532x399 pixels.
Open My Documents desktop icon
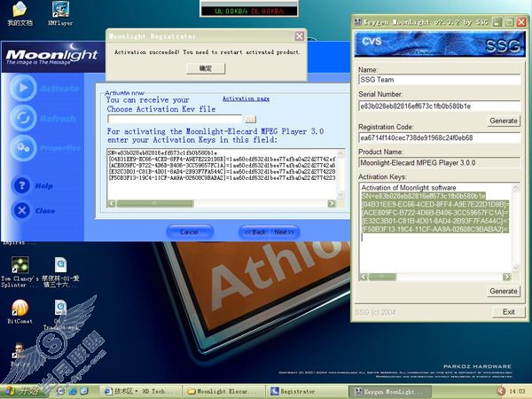20,13
